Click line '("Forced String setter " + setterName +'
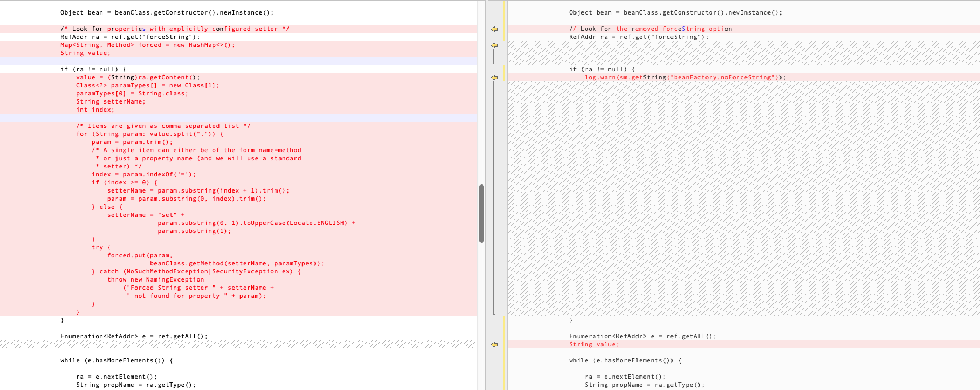The height and width of the screenshot is (390, 980). (x=198, y=288)
